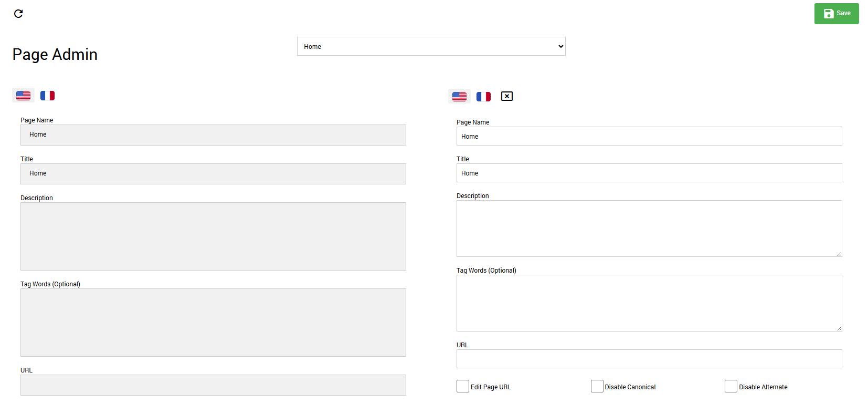
Task: Select the French flag in the right panel
Action: (484, 97)
